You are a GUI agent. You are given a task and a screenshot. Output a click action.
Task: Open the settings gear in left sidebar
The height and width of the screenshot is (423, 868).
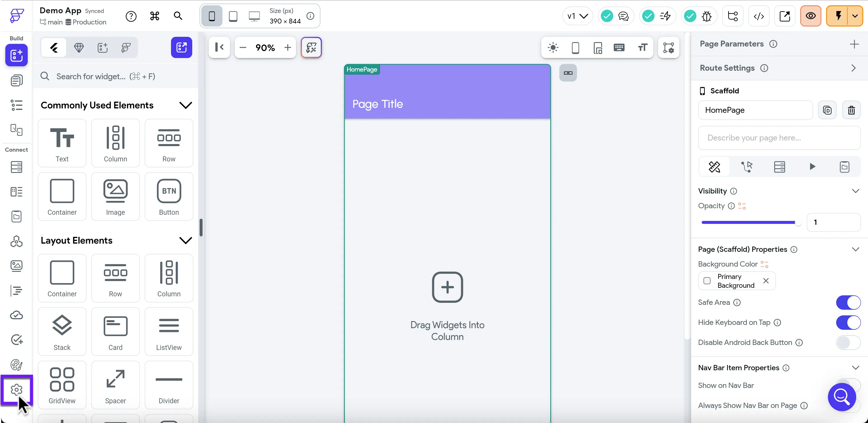(16, 390)
